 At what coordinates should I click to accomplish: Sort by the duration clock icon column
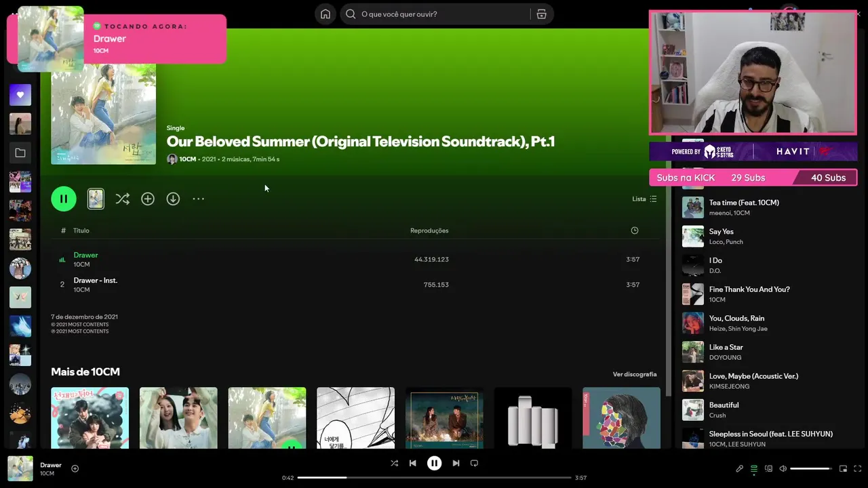pyautogui.click(x=635, y=230)
